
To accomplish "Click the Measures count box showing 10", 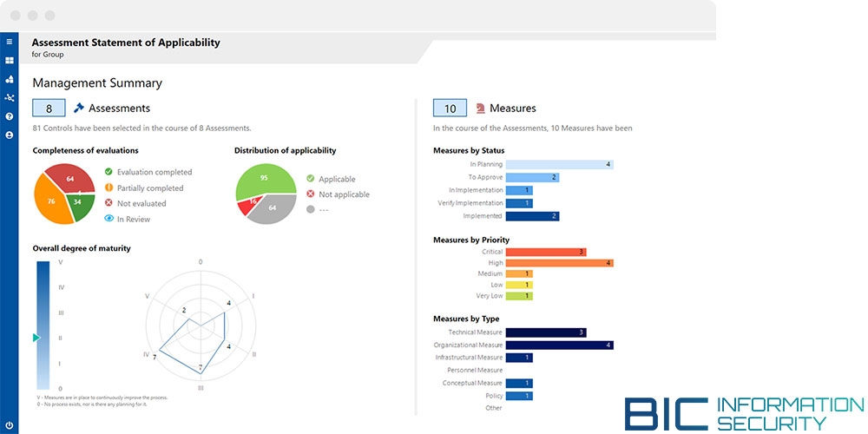I will coord(450,108).
